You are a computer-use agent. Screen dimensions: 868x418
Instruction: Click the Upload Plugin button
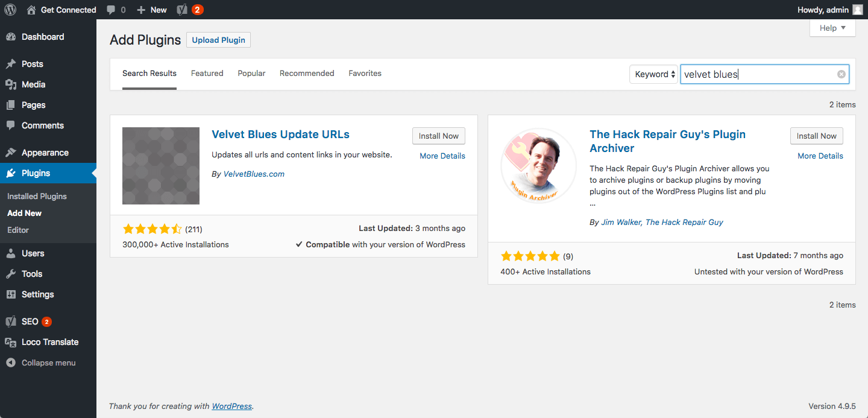218,40
